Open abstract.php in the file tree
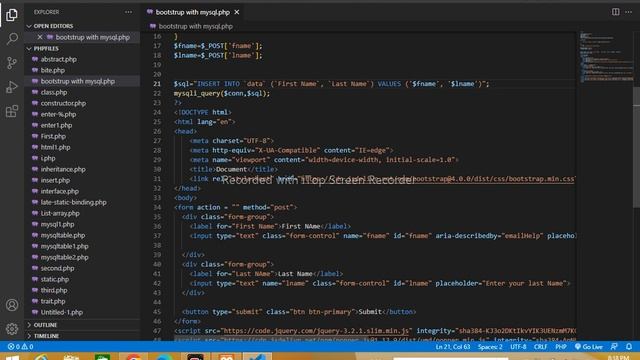 coord(58,59)
